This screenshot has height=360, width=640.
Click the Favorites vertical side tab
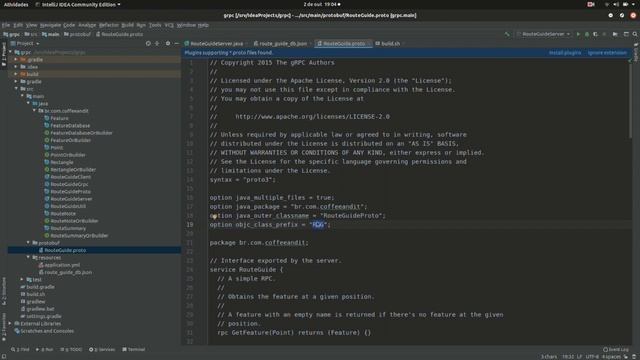pos(4,327)
